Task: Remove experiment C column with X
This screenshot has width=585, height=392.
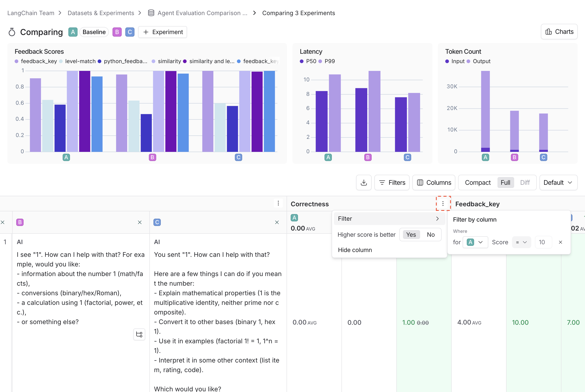Action: pyautogui.click(x=277, y=222)
